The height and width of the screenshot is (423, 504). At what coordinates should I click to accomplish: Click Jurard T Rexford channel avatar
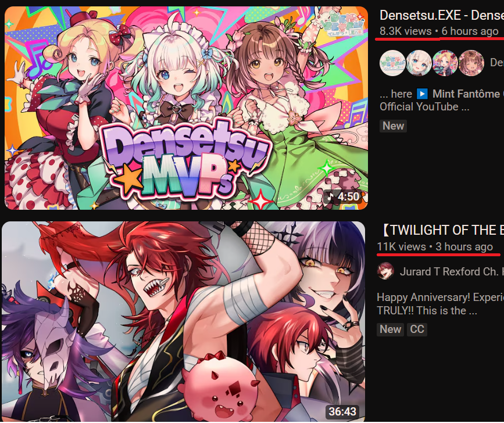(385, 271)
